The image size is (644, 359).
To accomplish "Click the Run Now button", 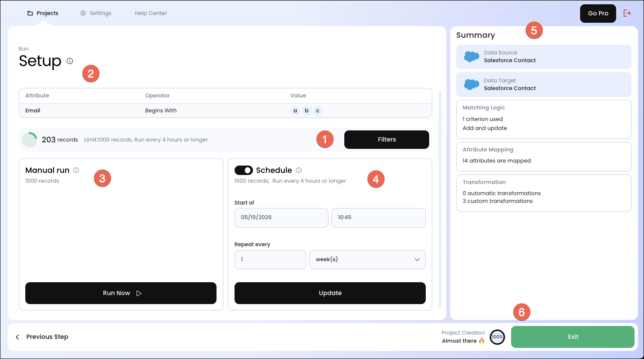I will [x=121, y=293].
